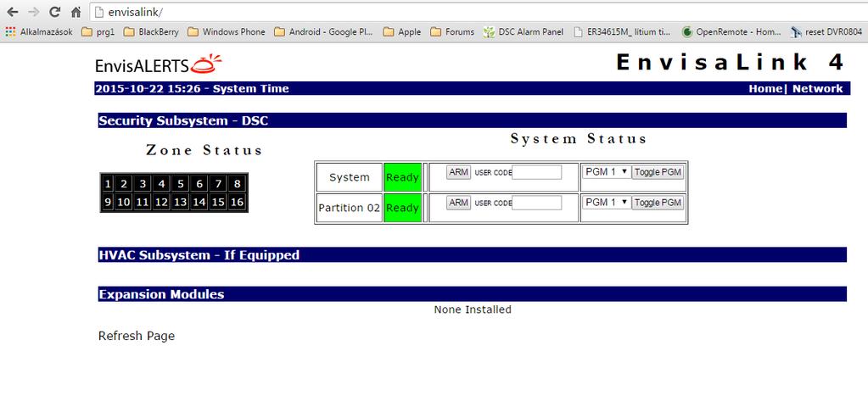Click the EnvisaLink 4 title
868x396 pixels.
click(731, 62)
